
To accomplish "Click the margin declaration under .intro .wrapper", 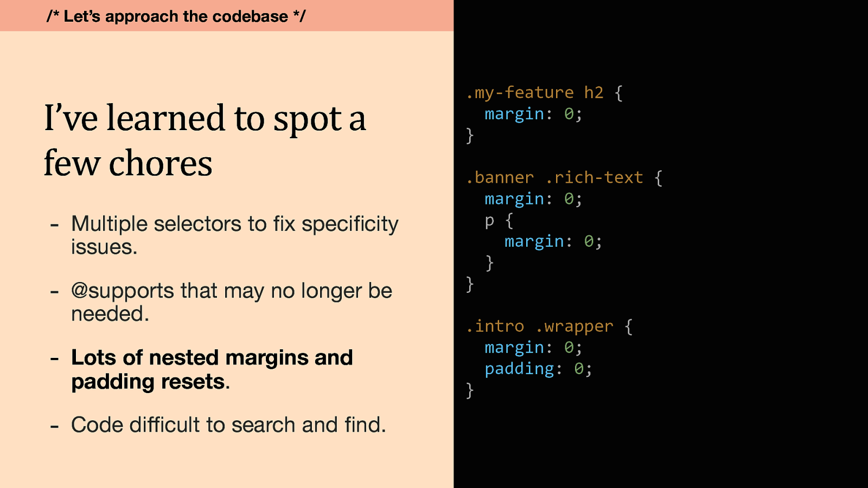I will tap(533, 348).
